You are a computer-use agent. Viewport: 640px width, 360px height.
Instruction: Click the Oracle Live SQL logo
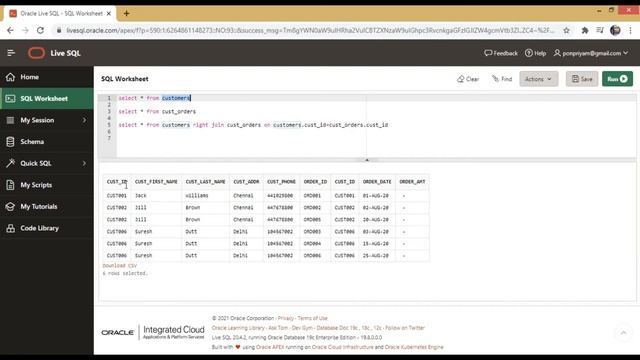coord(36,53)
